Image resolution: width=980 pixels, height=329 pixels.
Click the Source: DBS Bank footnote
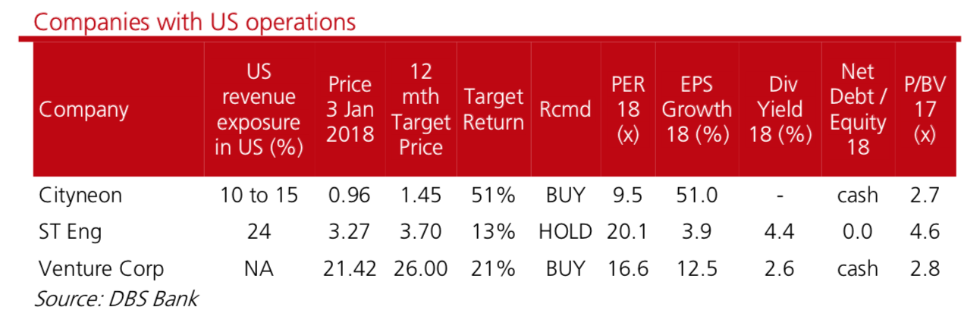click(116, 299)
